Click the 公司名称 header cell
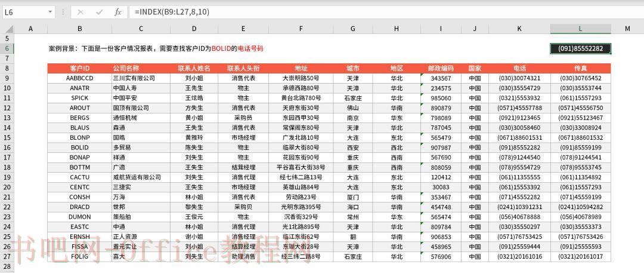644x273 pixels. click(x=141, y=68)
